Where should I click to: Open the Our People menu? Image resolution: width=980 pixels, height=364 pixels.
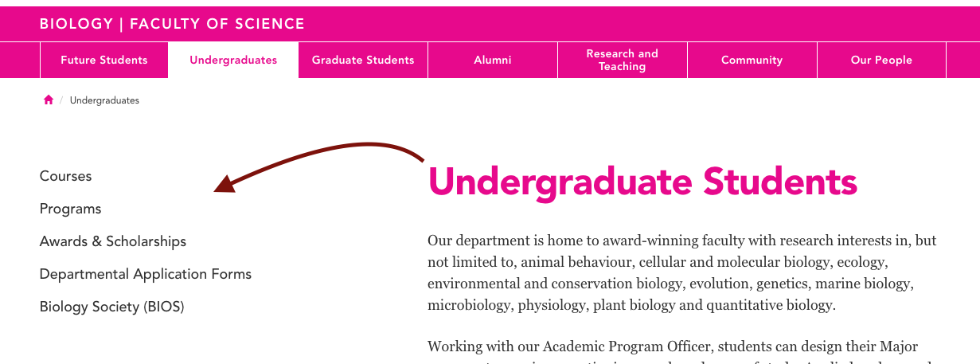[x=881, y=60]
